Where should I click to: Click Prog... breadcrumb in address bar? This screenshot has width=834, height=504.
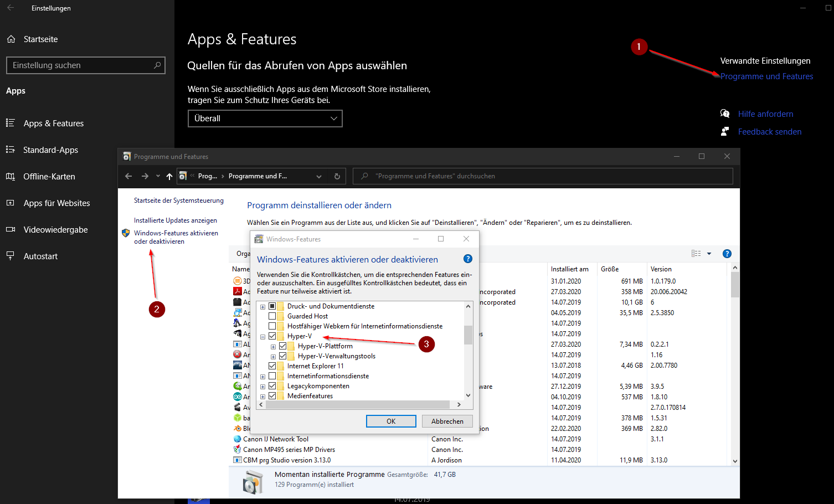[x=208, y=176]
